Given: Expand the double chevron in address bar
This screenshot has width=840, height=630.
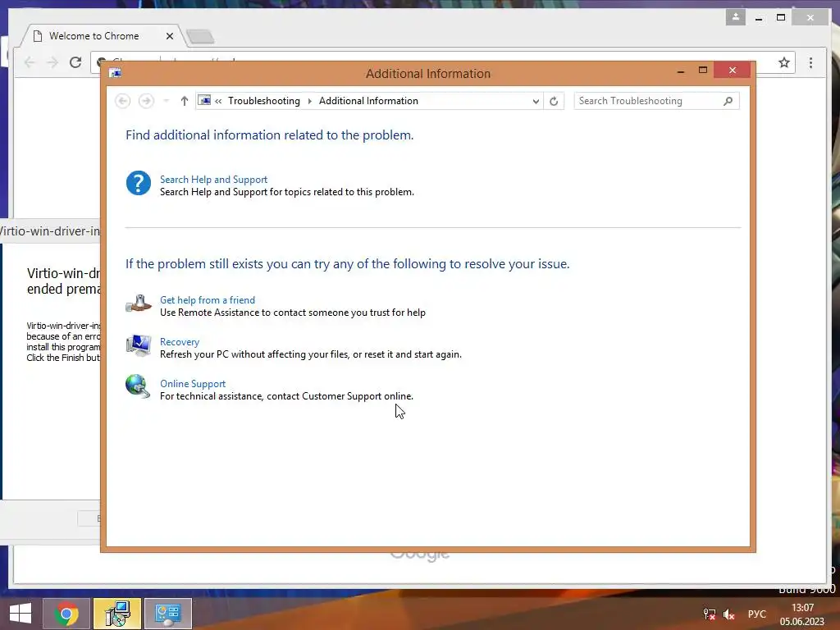Looking at the screenshot, I should 218,101.
